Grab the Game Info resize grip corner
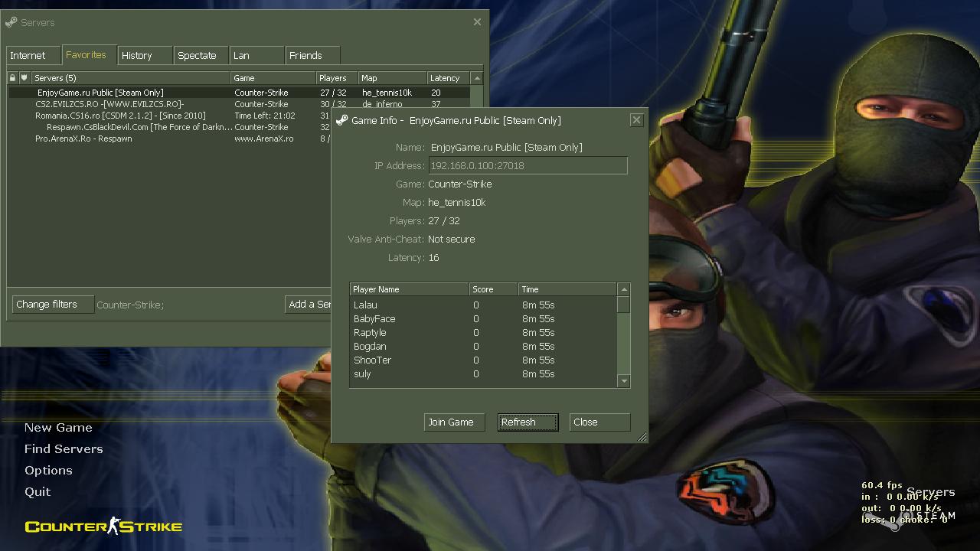Image resolution: width=980 pixels, height=551 pixels. tap(642, 437)
